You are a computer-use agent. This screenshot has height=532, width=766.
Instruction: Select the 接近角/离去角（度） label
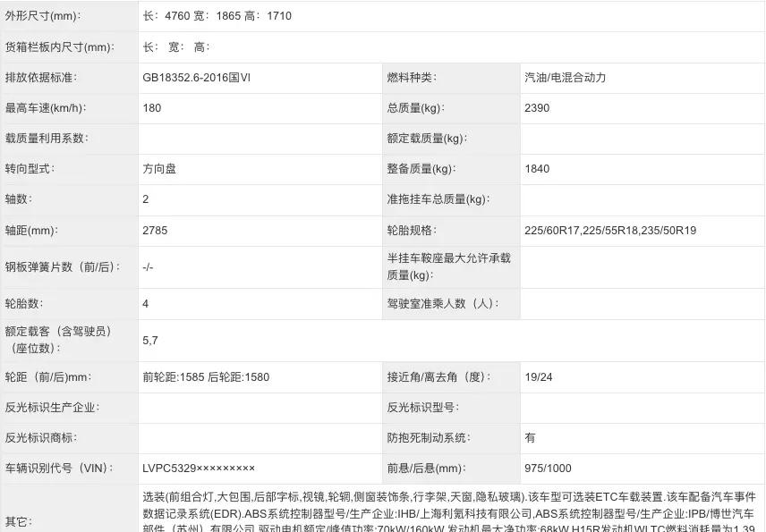pos(439,376)
